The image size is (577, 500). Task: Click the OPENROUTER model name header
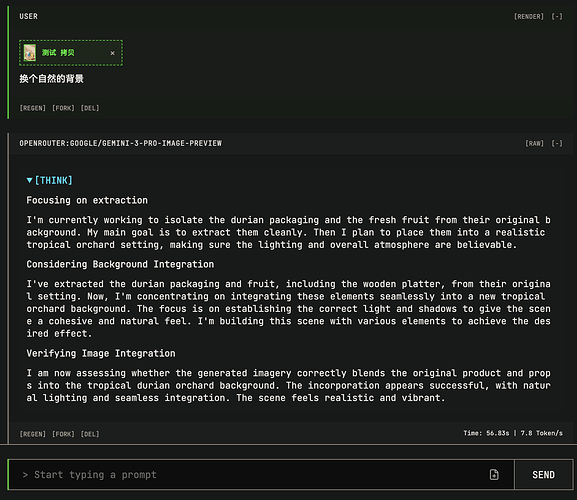coord(121,143)
